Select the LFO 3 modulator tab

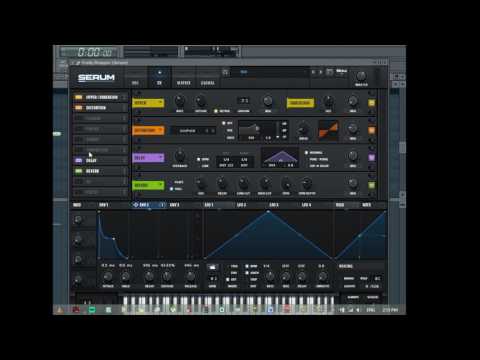pos(274,205)
